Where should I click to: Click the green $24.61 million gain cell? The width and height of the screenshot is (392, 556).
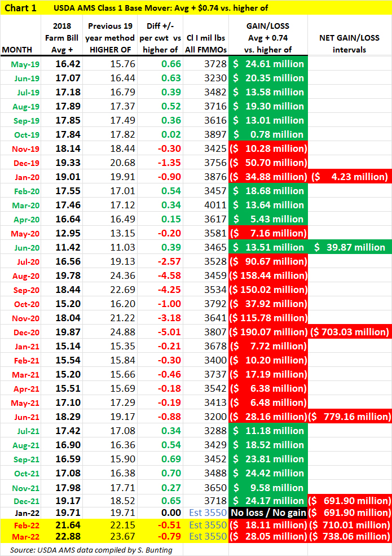(268, 64)
